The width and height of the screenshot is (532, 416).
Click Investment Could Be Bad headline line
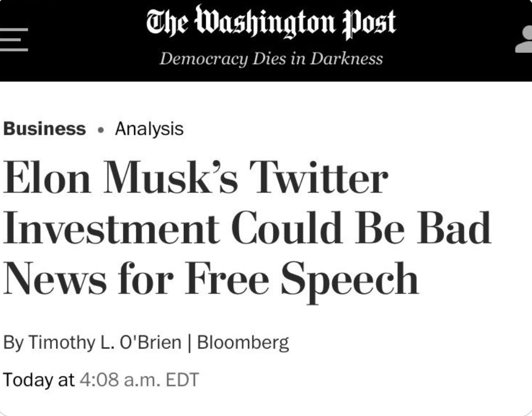[x=247, y=228]
